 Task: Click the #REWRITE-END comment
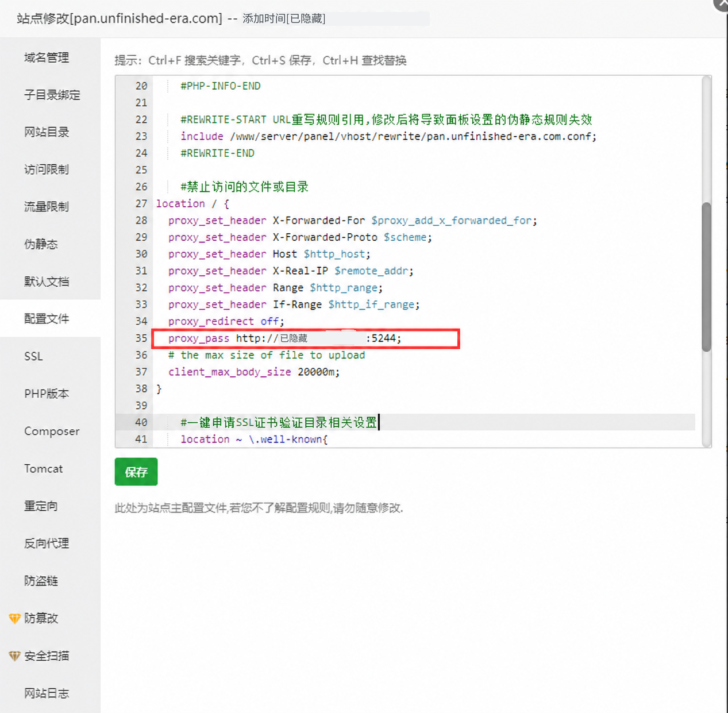(217, 153)
